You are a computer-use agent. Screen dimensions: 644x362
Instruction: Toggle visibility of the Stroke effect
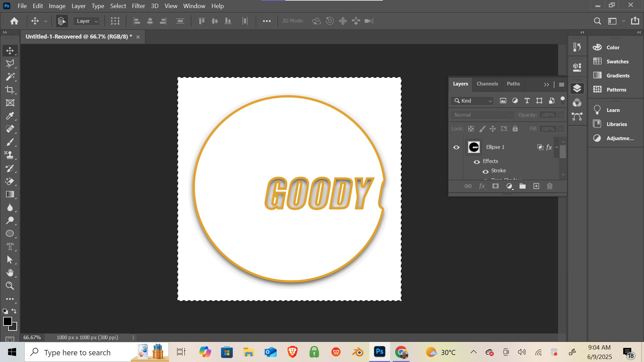pos(485,172)
